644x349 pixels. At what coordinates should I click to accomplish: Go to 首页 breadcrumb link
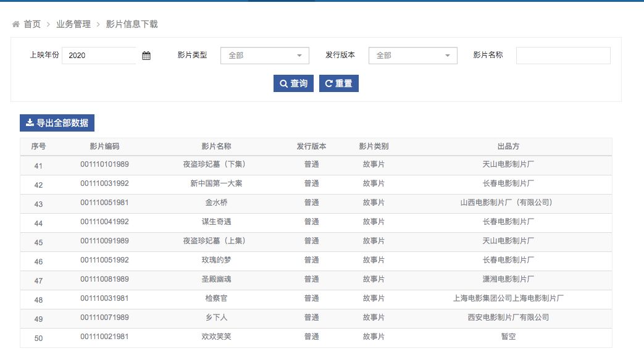tap(32, 24)
